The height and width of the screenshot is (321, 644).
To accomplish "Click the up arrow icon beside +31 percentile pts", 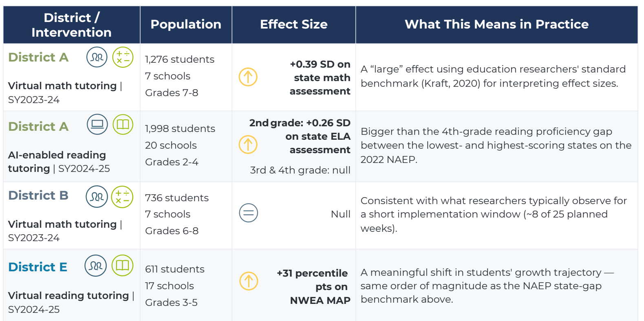I will (249, 281).
